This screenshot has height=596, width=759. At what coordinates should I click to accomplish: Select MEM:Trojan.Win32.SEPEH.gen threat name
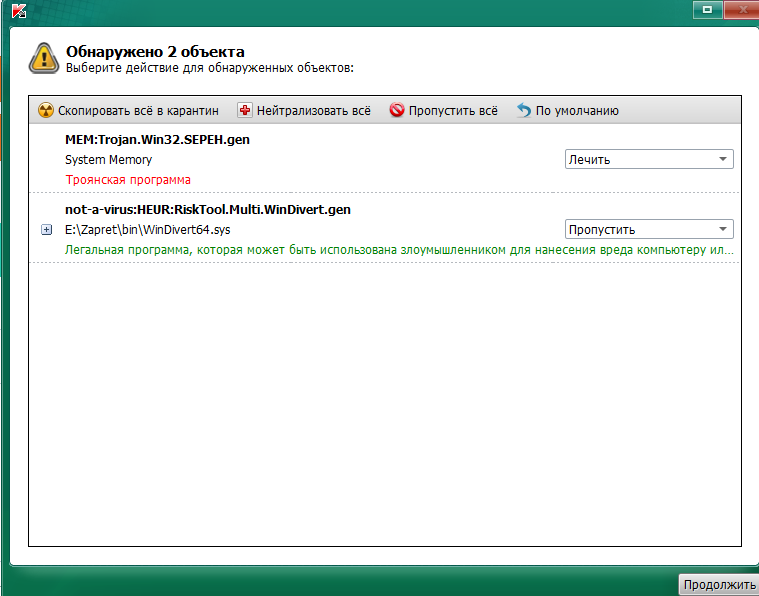pos(157,139)
